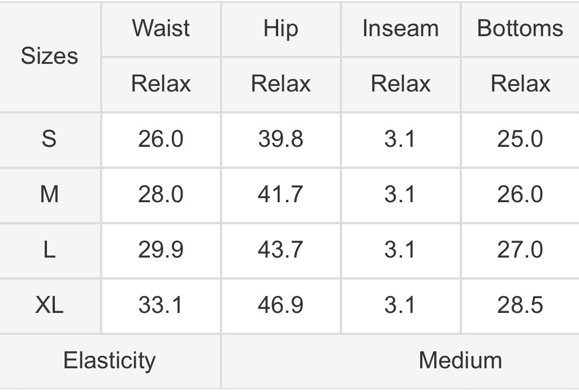
Task: Click hip value 39.8
Action: 280,139
